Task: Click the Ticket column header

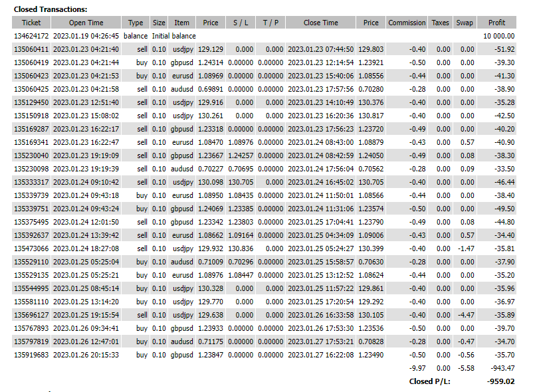Action: tap(31, 23)
